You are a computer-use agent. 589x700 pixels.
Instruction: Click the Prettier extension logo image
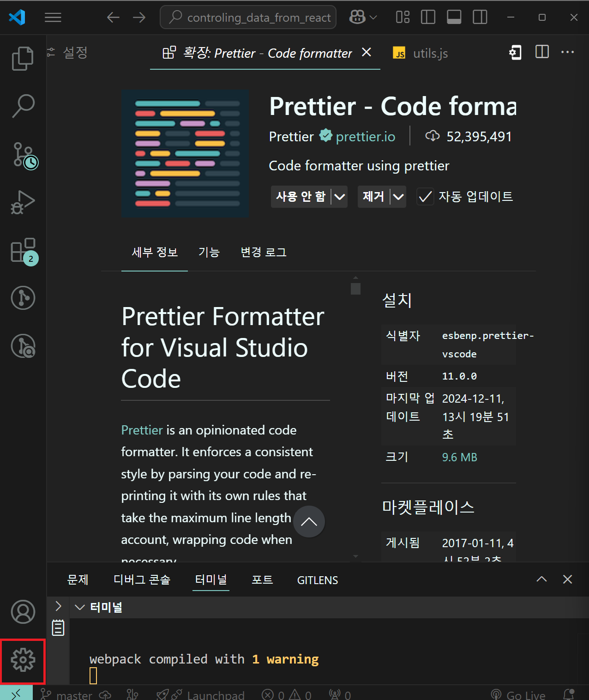185,154
